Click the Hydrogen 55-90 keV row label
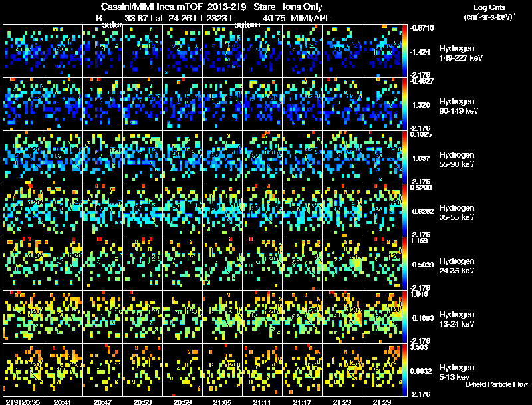532x405 pixels. (457, 160)
